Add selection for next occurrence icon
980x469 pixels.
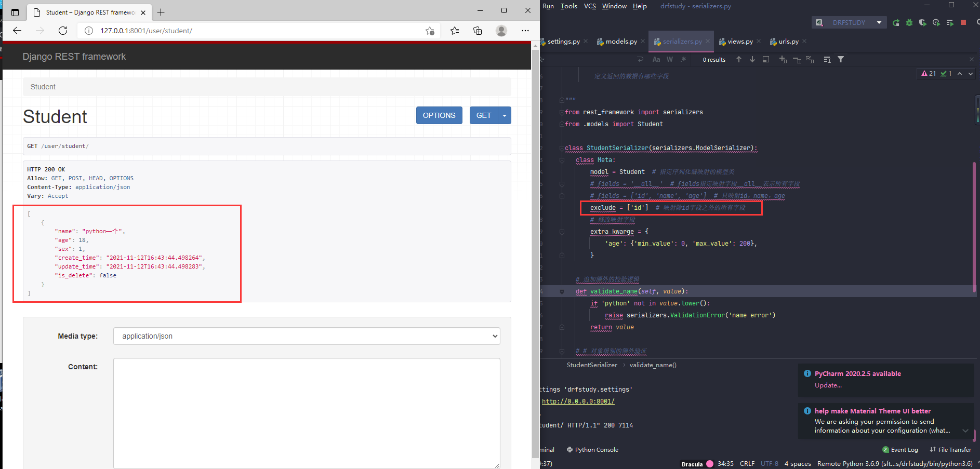pyautogui.click(x=783, y=59)
